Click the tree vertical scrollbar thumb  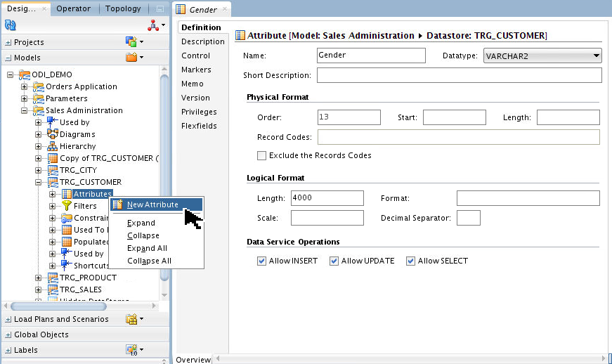pos(164,178)
